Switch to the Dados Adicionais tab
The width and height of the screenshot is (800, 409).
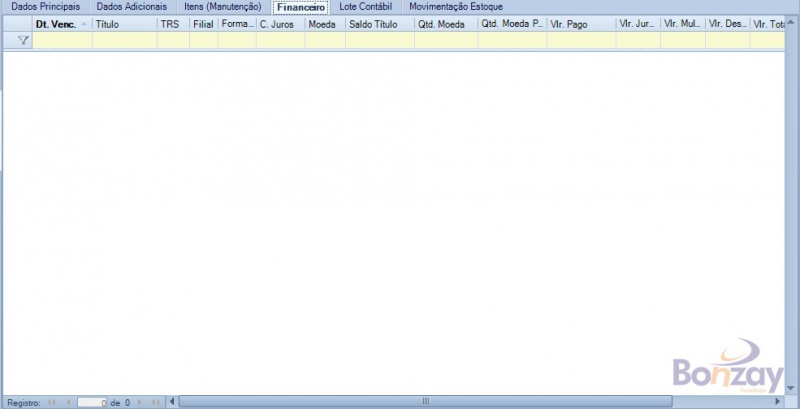[131, 7]
